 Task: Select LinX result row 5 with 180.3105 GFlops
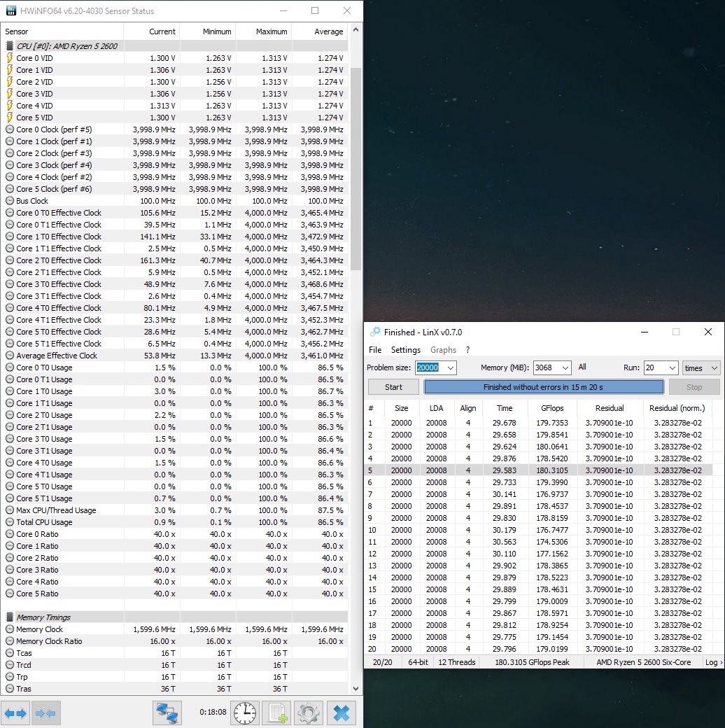click(538, 470)
